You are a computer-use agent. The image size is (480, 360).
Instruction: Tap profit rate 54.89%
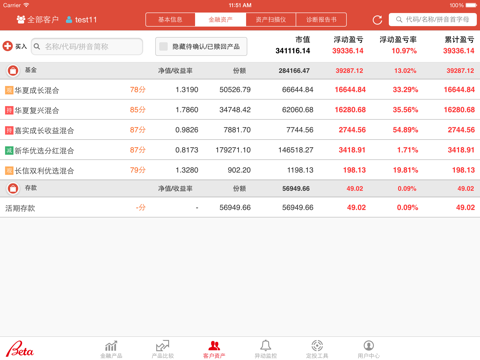[405, 130]
